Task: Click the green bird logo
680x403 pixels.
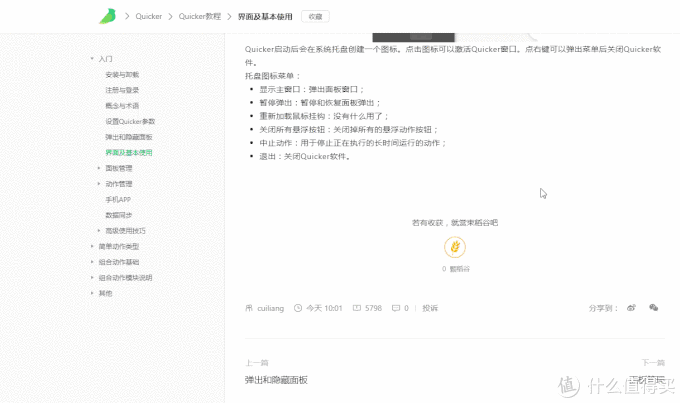Action: coord(108,16)
